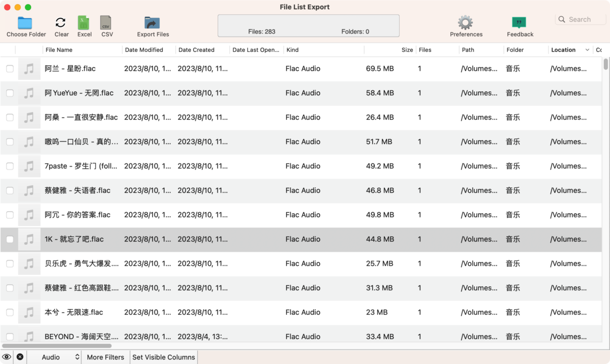The width and height of the screenshot is (610, 364).
Task: Click size value 25.7 MB
Action: (x=379, y=263)
